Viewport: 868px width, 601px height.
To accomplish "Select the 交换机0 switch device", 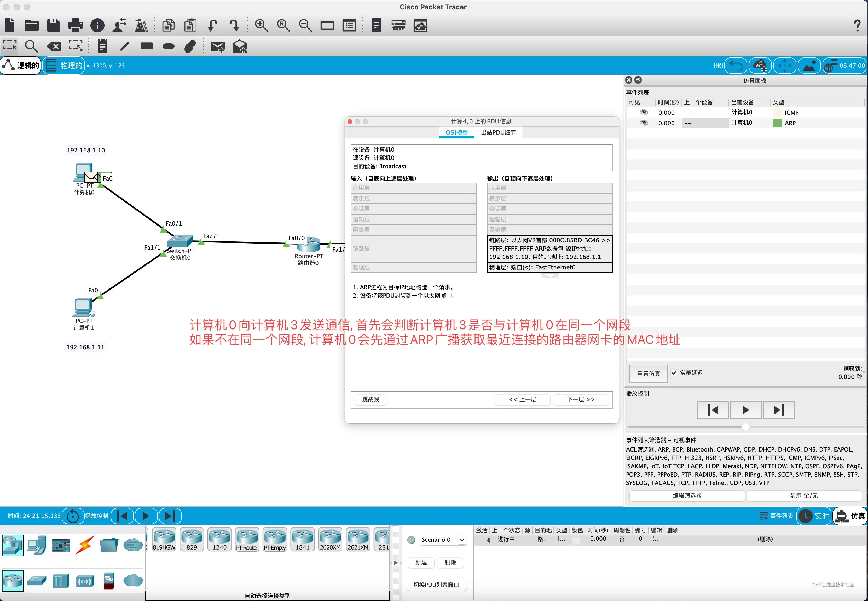I will pyautogui.click(x=180, y=241).
